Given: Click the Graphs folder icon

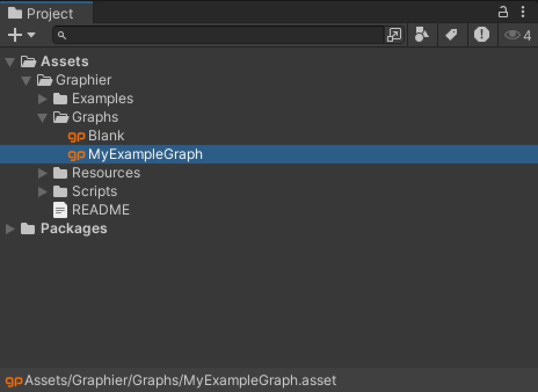Looking at the screenshot, I should click(x=60, y=117).
